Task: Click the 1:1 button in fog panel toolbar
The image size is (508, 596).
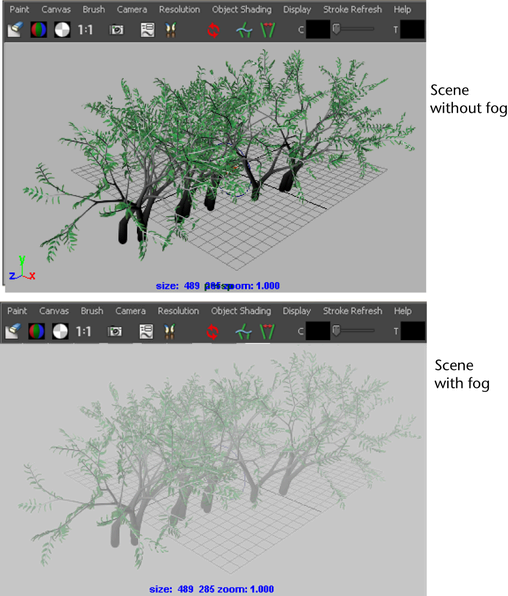Action: tap(83, 331)
